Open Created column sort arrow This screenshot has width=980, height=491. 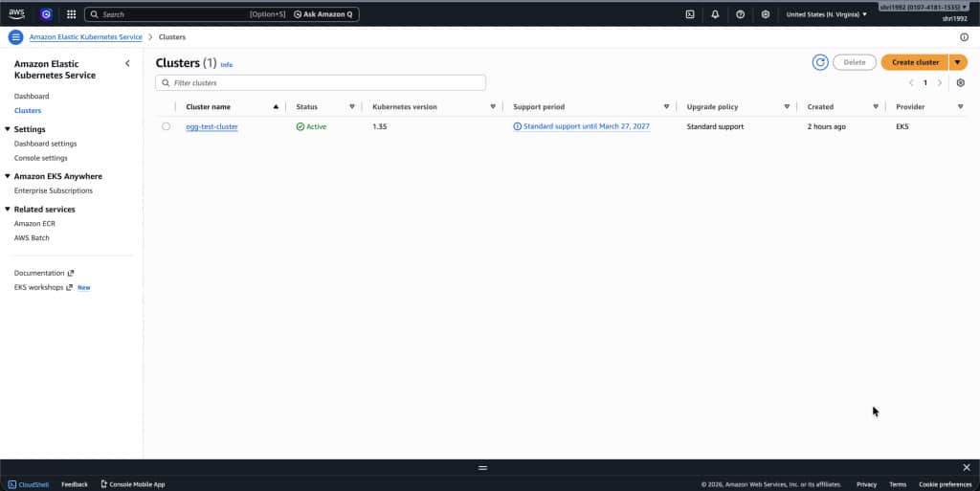(x=876, y=107)
